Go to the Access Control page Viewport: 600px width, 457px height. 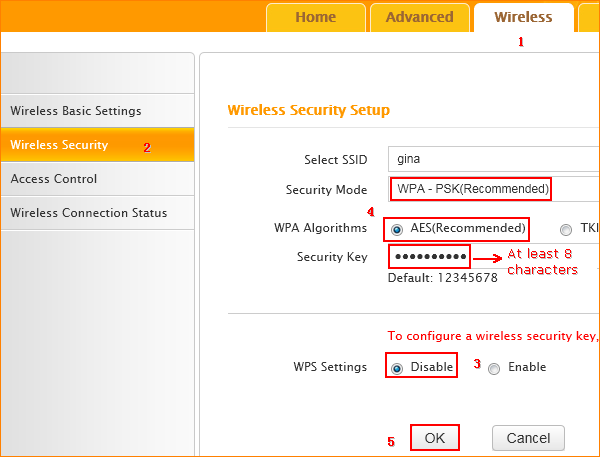(54, 179)
